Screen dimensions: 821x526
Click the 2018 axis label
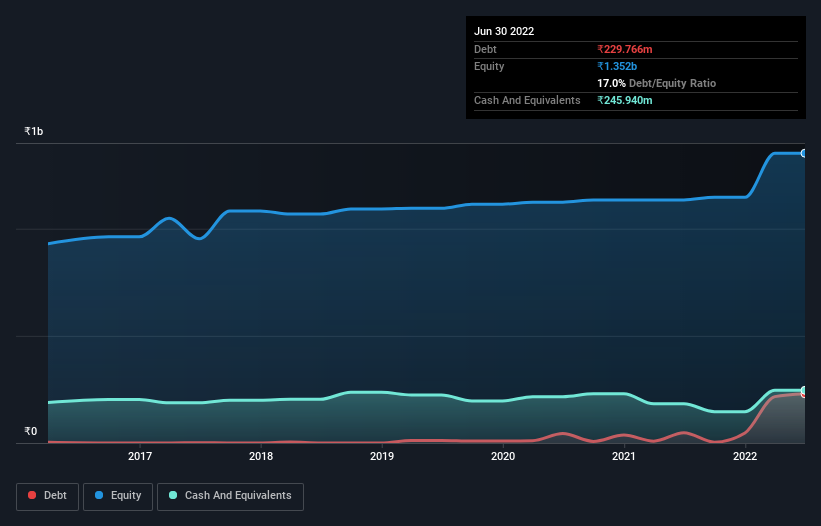pyautogui.click(x=261, y=456)
